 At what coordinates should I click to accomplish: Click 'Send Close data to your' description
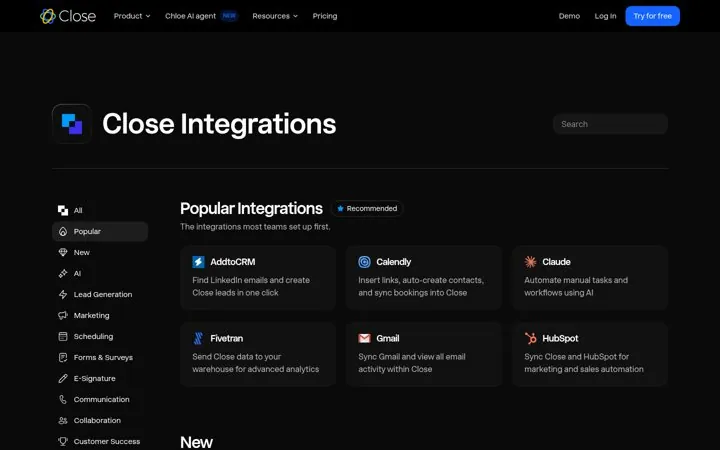tap(236, 357)
